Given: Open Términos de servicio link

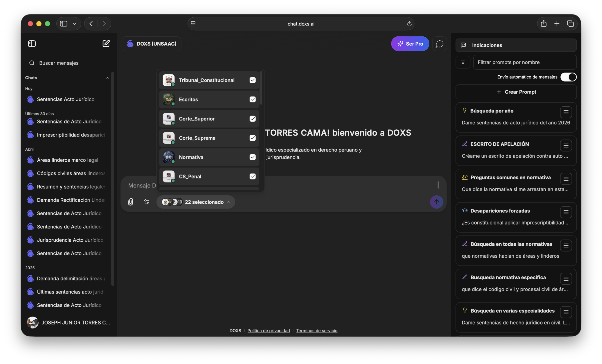Looking at the screenshot, I should (x=317, y=331).
